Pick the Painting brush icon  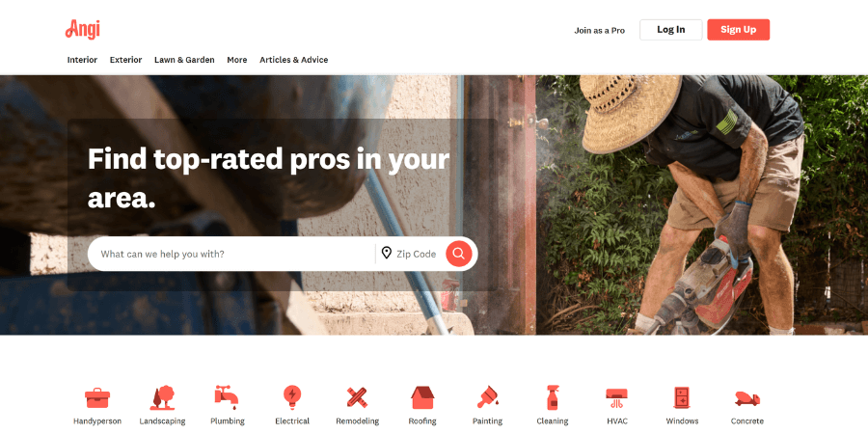(488, 397)
